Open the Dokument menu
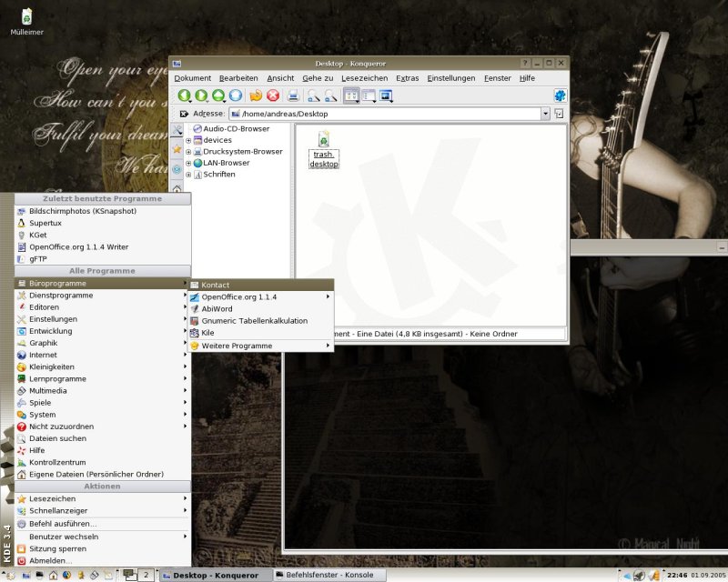The height and width of the screenshot is (582, 728). (192, 78)
